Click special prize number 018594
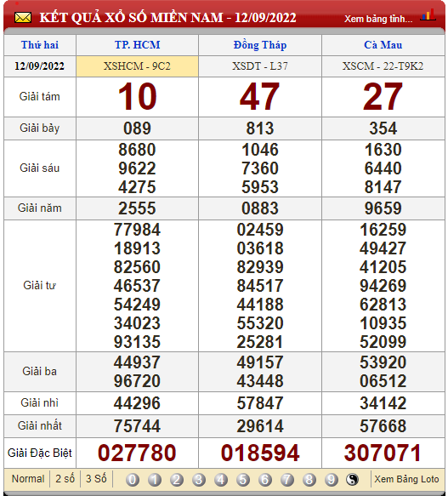The width and height of the screenshot is (448, 496). point(260,453)
